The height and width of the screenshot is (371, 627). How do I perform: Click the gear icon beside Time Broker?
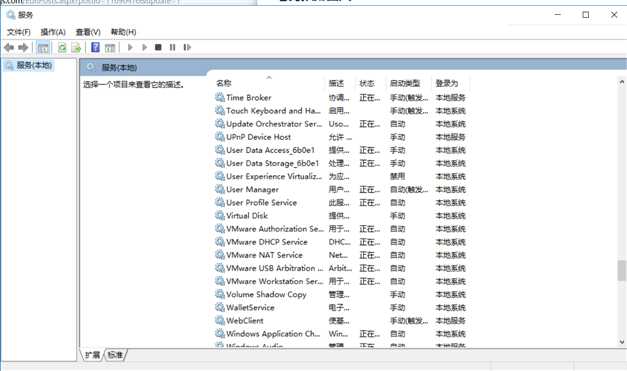(x=220, y=97)
